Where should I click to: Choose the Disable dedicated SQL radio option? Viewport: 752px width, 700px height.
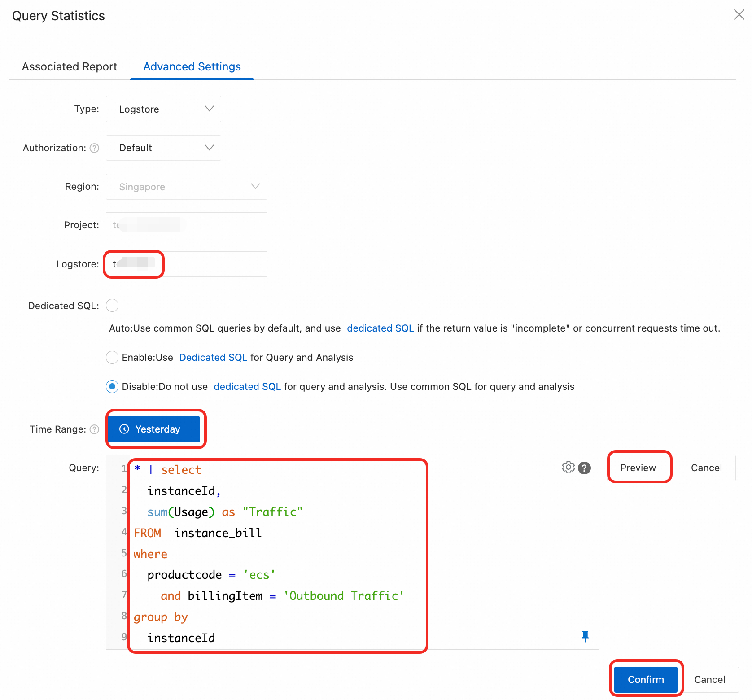[112, 386]
